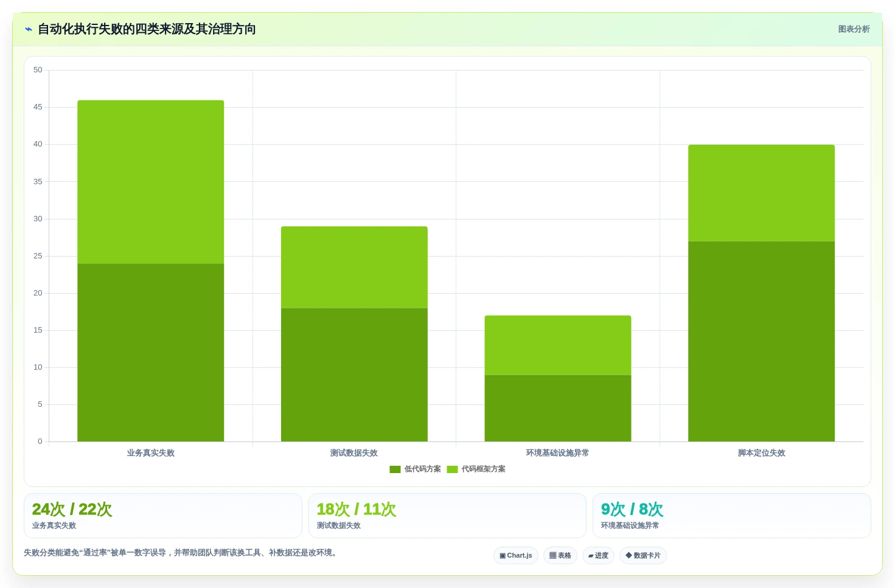This screenshot has width=895, height=588.
Task: Toggle the 低代码方案 legend item
Action: point(415,469)
